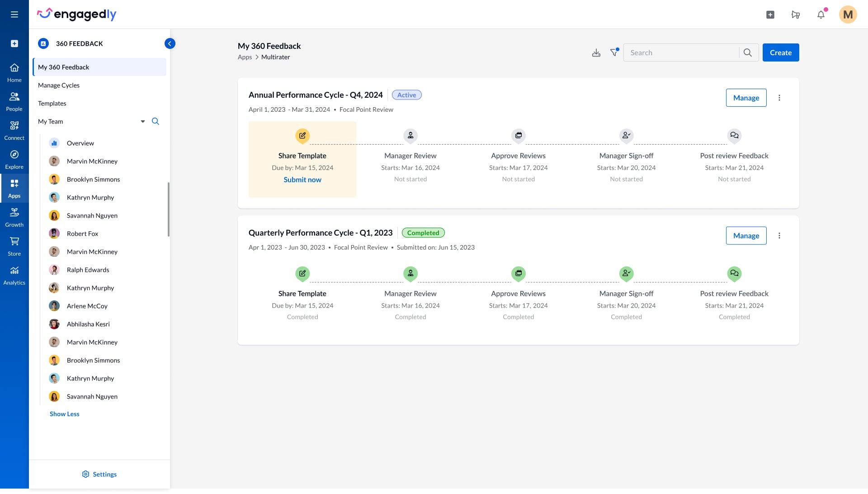This screenshot has height=494, width=868.
Task: Open the filter icon near search
Action: tap(614, 52)
